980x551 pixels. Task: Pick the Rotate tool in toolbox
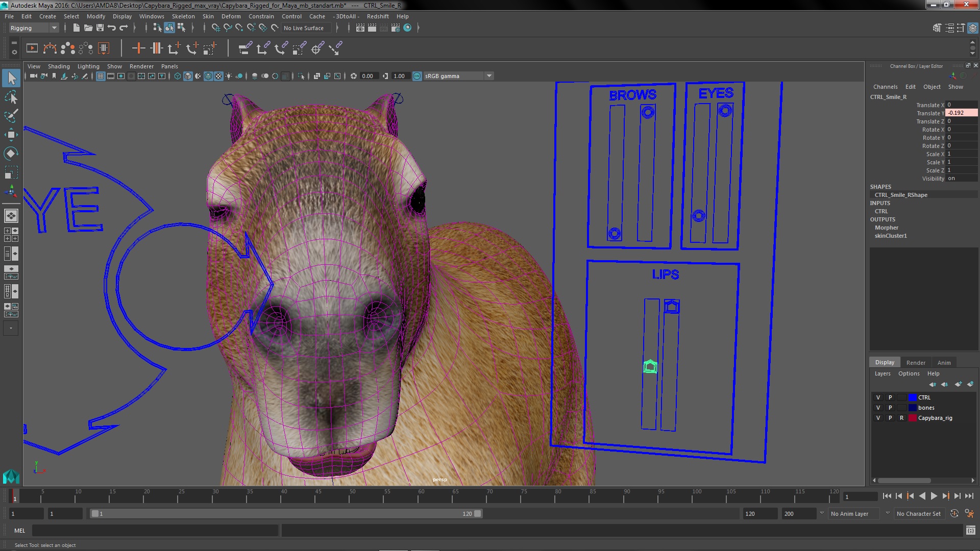point(11,154)
